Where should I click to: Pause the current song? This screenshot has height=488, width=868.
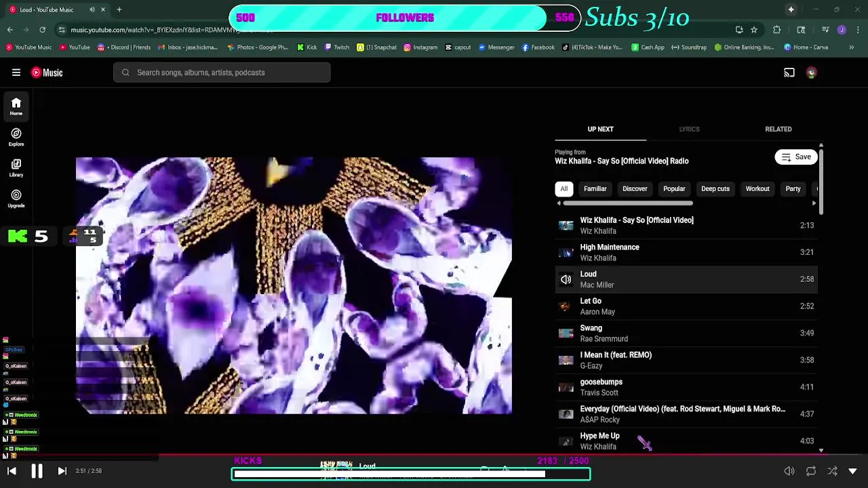pyautogui.click(x=37, y=471)
